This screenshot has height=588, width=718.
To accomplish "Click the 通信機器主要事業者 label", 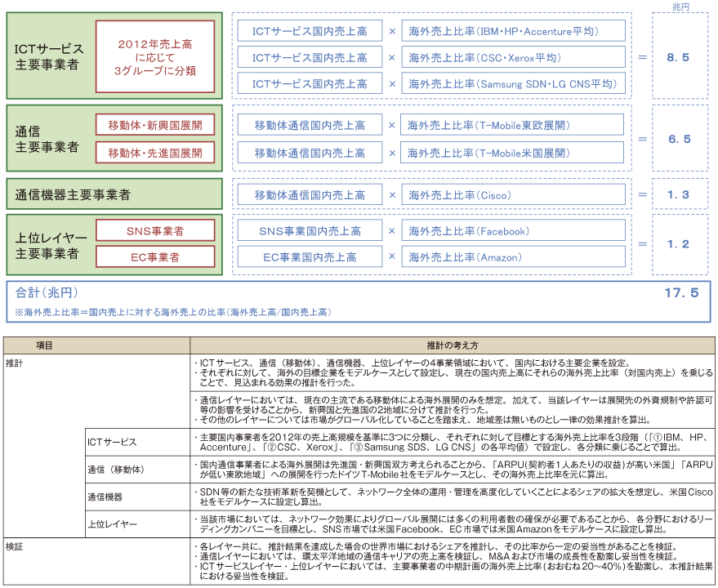I will 73,194.
